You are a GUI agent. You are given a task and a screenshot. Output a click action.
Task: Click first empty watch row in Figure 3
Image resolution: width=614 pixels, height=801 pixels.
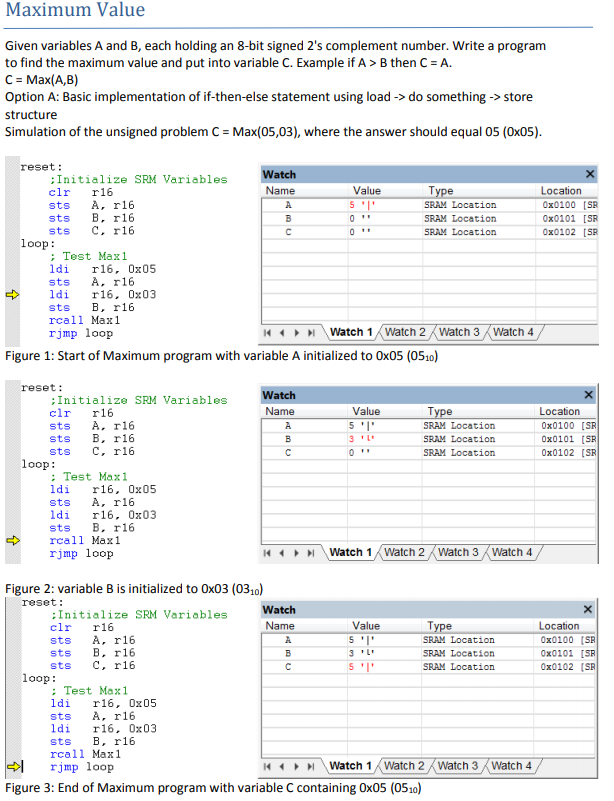[428, 680]
